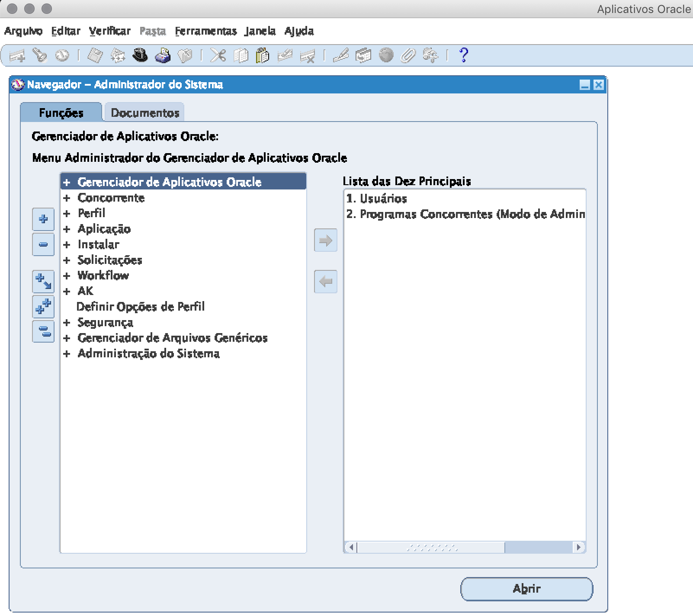Click the Next Step toolbar icon

[117, 55]
